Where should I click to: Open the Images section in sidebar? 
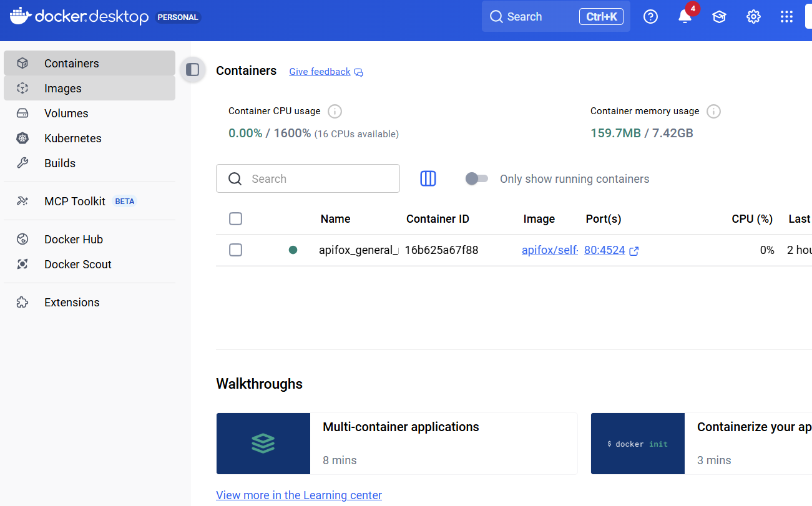89,88
